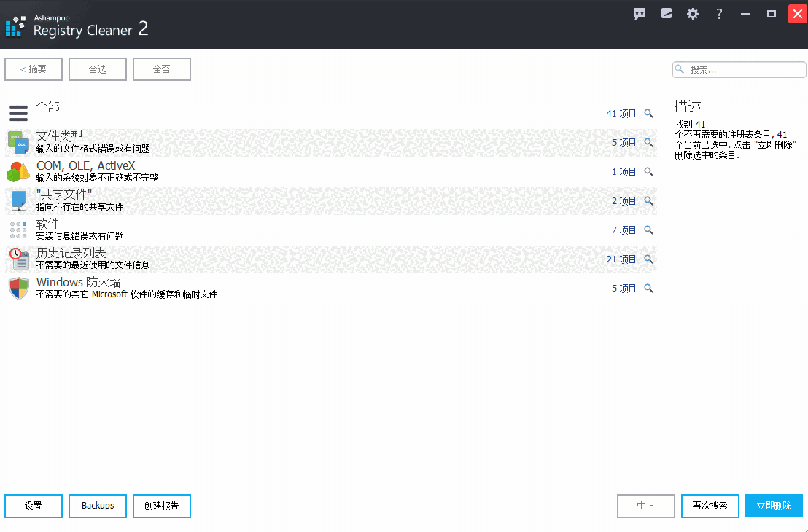Select the 文件类型 document icon
This screenshot has height=532, width=808.
pyautogui.click(x=18, y=142)
